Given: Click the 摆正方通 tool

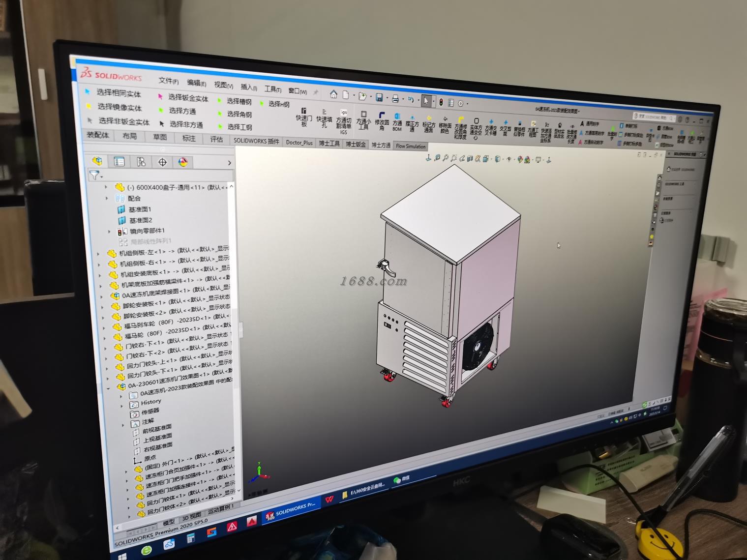Looking at the screenshot, I should 412,123.
